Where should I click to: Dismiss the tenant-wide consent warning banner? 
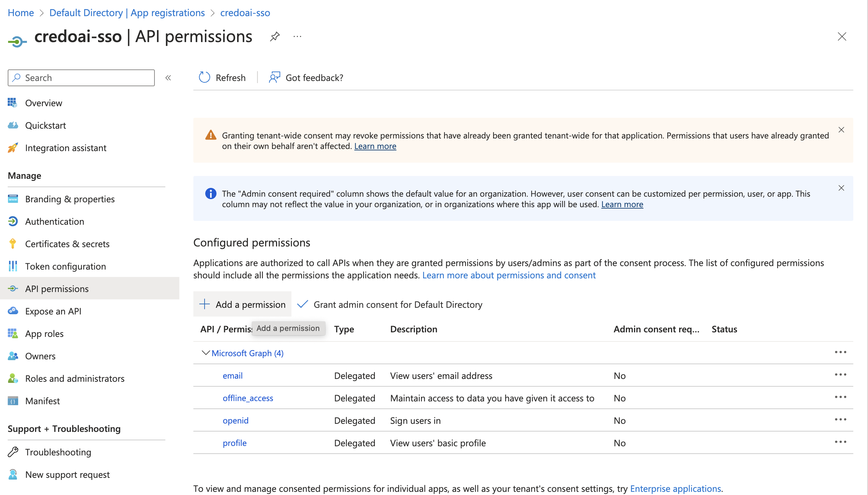click(x=841, y=130)
